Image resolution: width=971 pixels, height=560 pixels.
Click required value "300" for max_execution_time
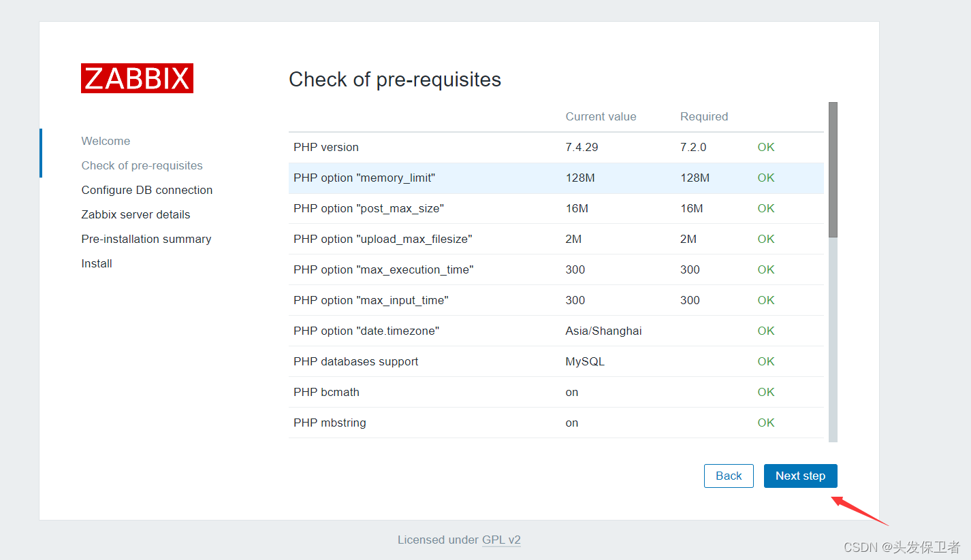tap(690, 269)
